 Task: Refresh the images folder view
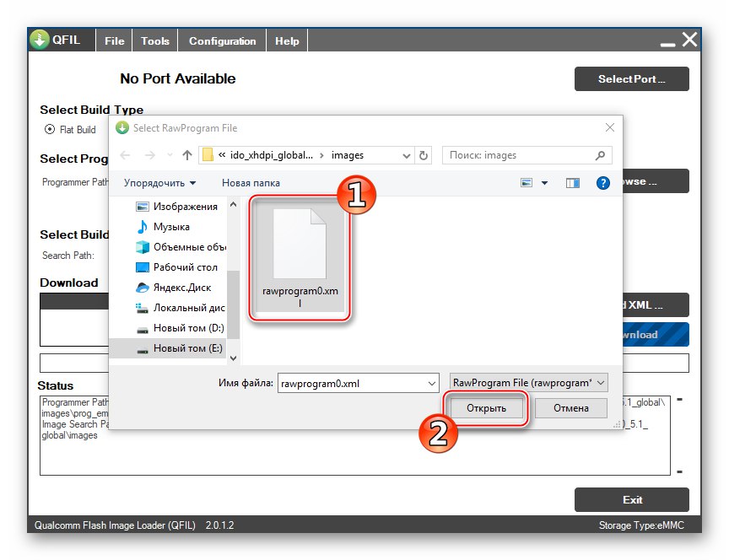pyautogui.click(x=423, y=155)
